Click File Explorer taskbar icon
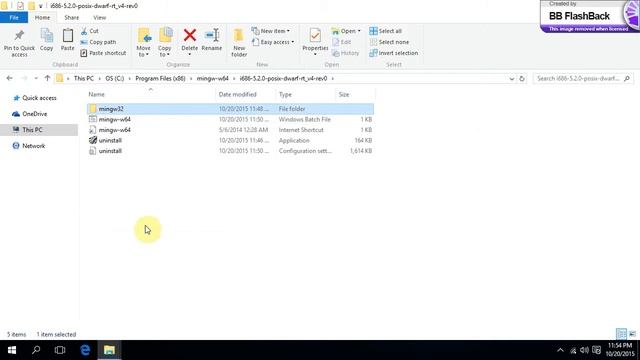 (109, 350)
